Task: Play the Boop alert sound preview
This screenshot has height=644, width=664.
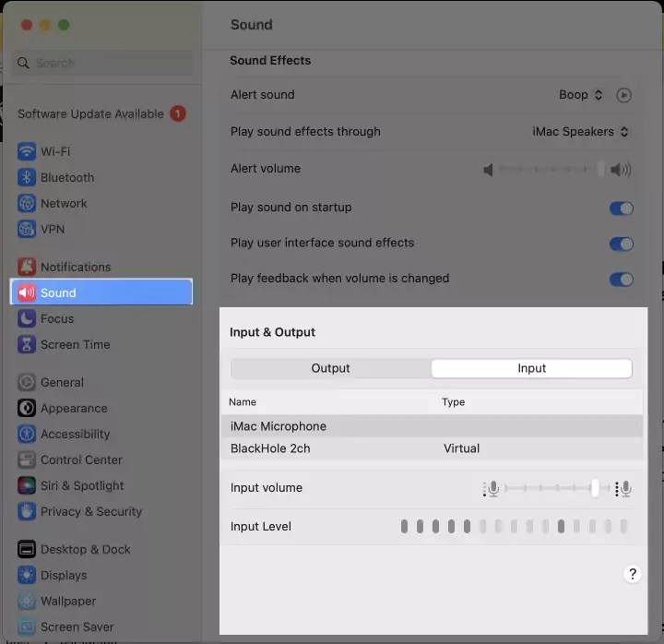Action: pos(623,95)
